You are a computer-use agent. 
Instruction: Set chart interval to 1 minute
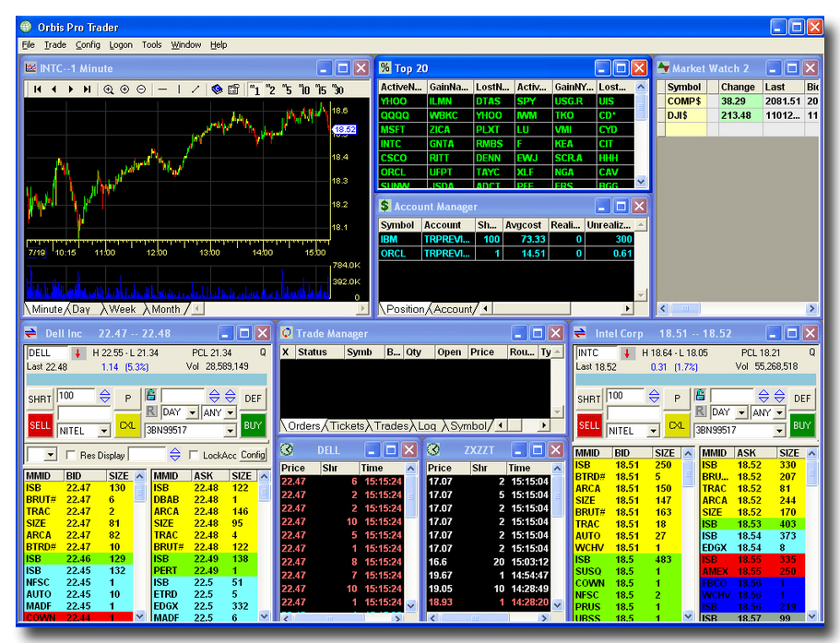click(255, 89)
